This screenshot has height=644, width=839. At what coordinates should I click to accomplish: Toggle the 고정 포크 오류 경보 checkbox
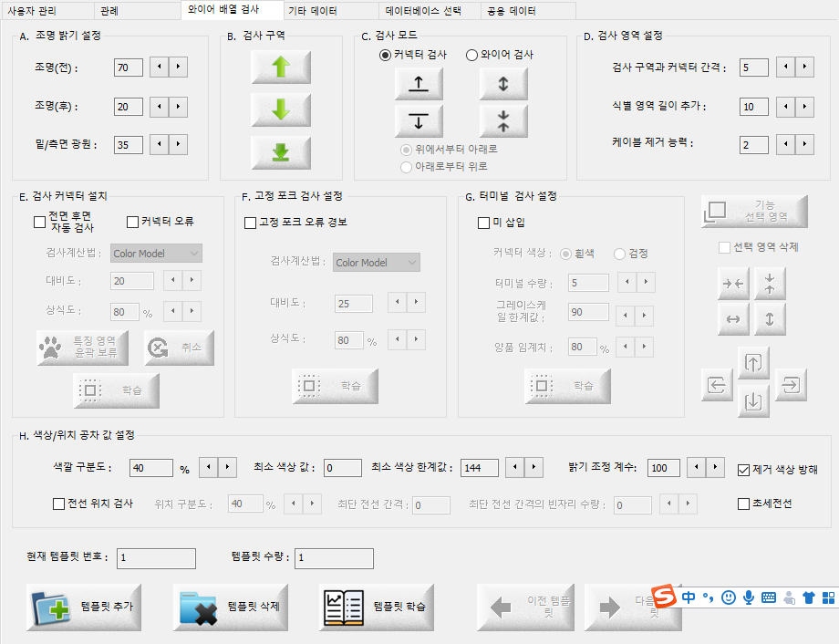click(x=251, y=222)
